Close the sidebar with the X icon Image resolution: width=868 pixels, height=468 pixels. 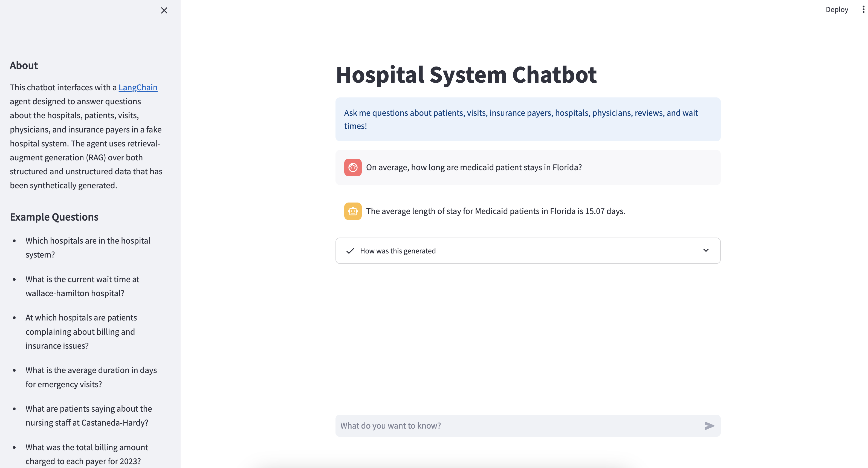(x=164, y=10)
